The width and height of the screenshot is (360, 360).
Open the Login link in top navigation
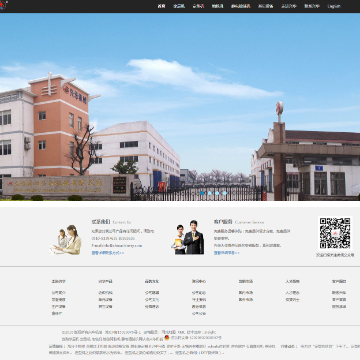[334, 6]
